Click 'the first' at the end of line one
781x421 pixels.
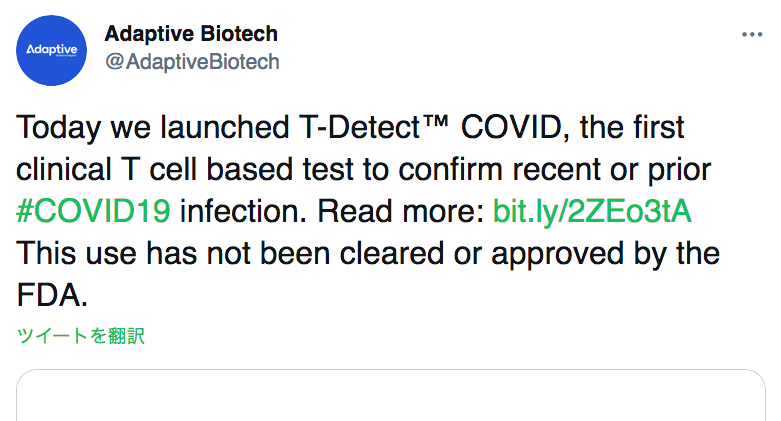point(632,127)
